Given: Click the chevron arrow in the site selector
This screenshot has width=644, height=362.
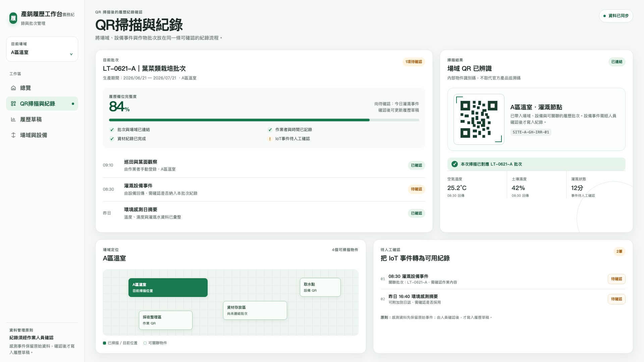Looking at the screenshot, I should [71, 54].
